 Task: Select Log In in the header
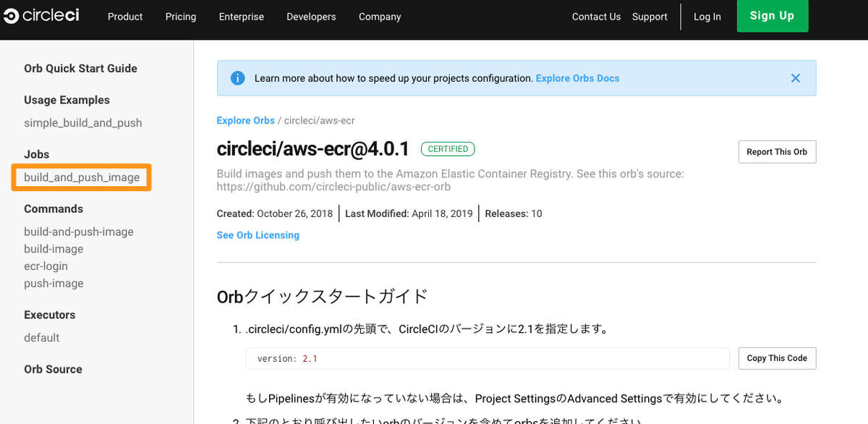pyautogui.click(x=707, y=16)
